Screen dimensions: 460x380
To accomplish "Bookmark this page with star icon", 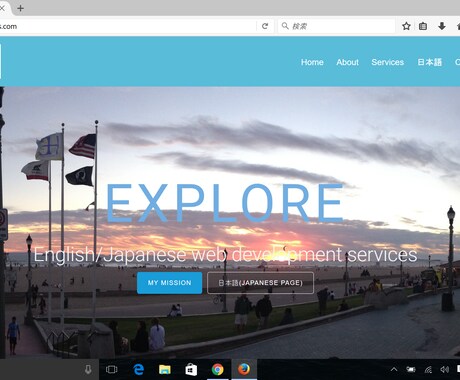I will 406,26.
